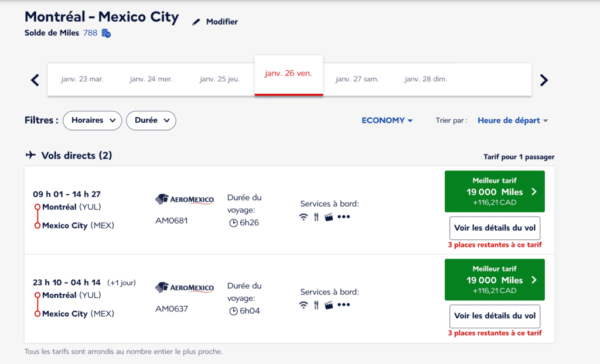Click entertainment icon for flight AM0681
Viewport: 600px width, 364px height.
(x=329, y=217)
